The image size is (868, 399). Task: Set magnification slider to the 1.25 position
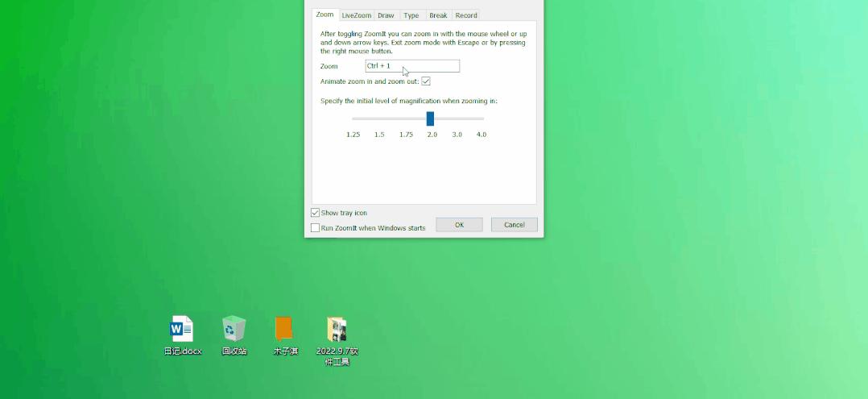[x=353, y=118]
